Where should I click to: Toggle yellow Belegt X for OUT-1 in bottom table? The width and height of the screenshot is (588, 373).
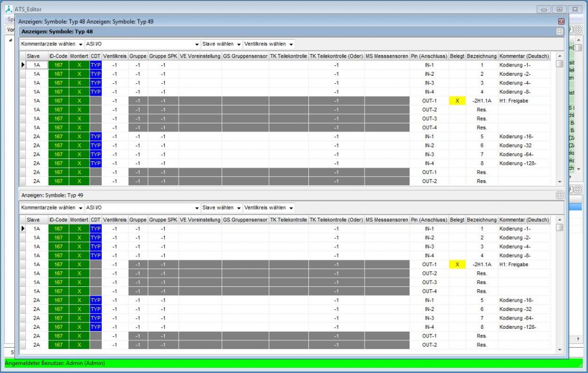point(457,265)
